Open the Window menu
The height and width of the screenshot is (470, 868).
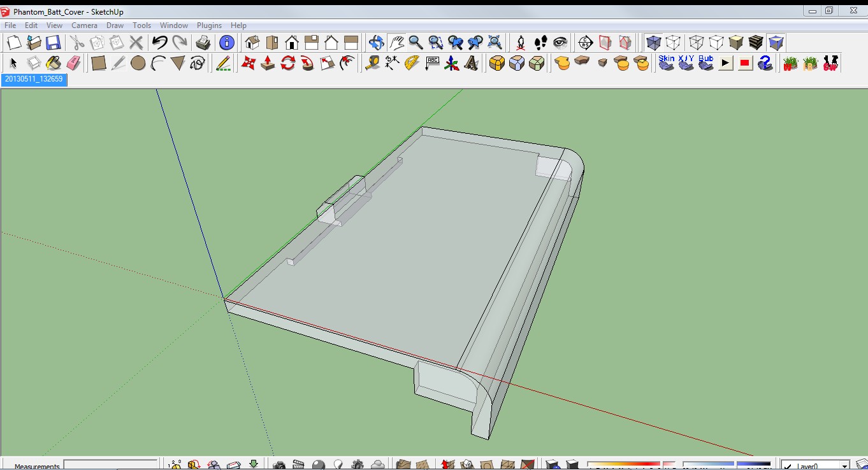point(173,25)
